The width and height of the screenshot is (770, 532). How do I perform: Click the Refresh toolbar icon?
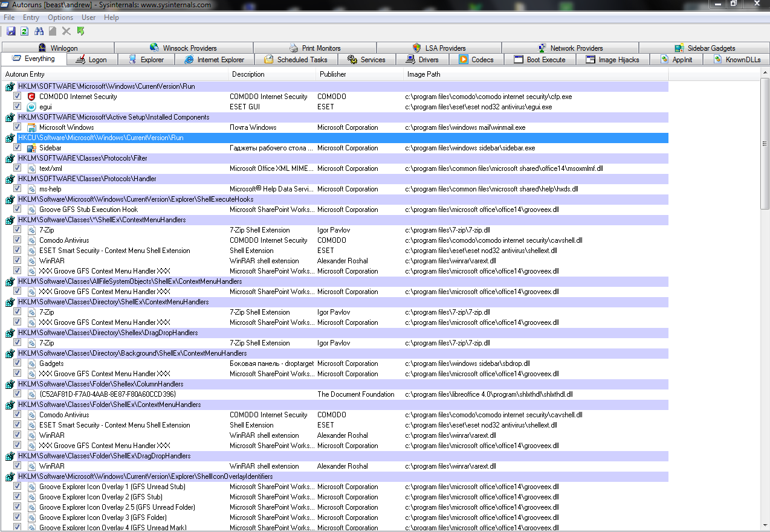click(25, 31)
